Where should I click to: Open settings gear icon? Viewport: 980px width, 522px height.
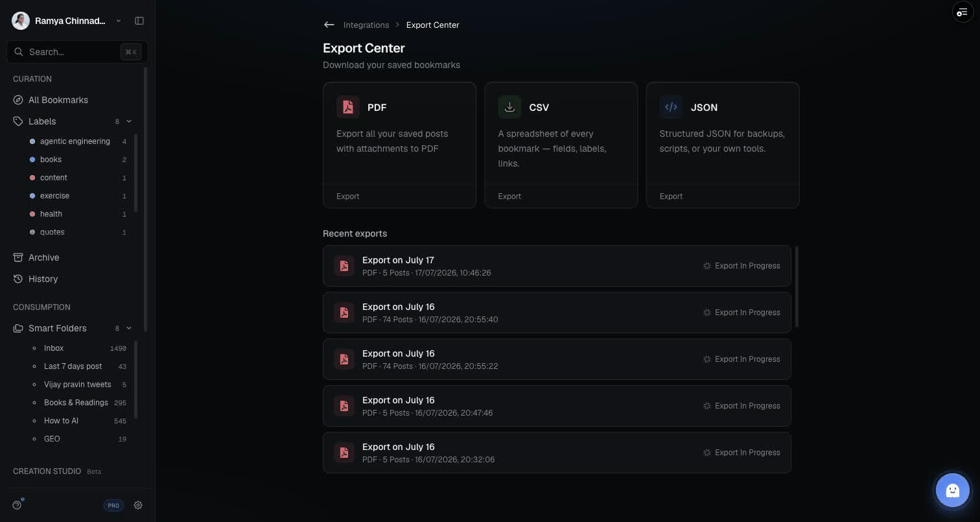point(138,505)
